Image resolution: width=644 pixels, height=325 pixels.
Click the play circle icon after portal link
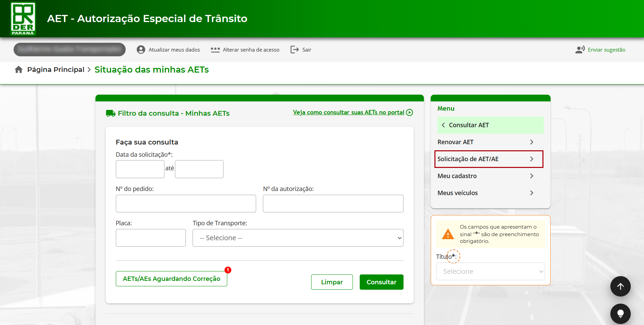pyautogui.click(x=410, y=112)
